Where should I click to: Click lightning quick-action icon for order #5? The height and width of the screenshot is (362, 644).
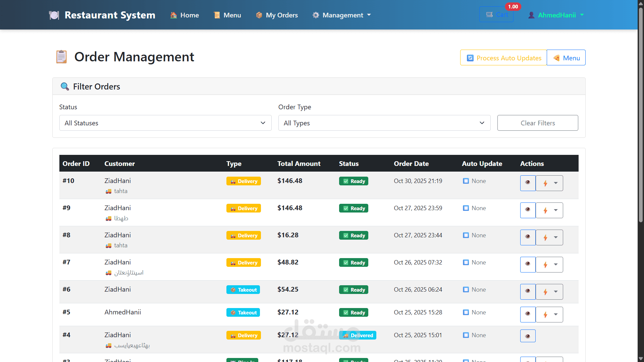pyautogui.click(x=545, y=315)
